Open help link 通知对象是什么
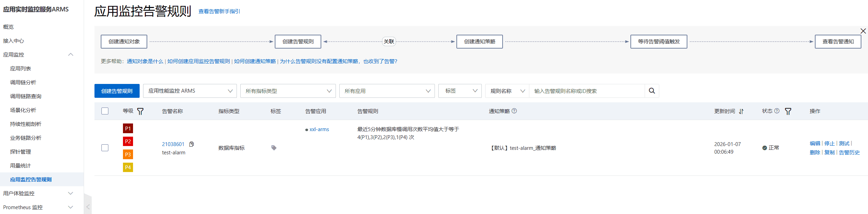Image resolution: width=868 pixels, height=214 pixels. (x=145, y=61)
